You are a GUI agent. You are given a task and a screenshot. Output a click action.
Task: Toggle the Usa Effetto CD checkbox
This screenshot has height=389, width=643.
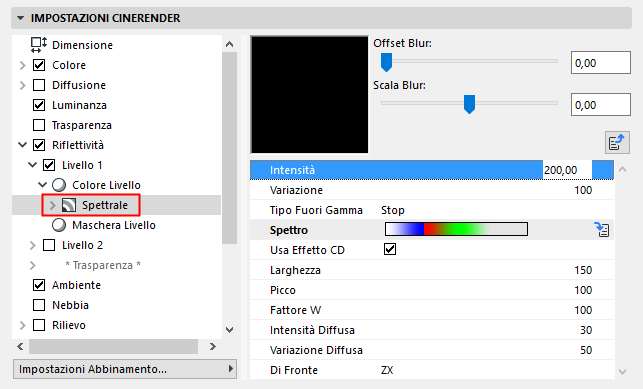pos(390,249)
